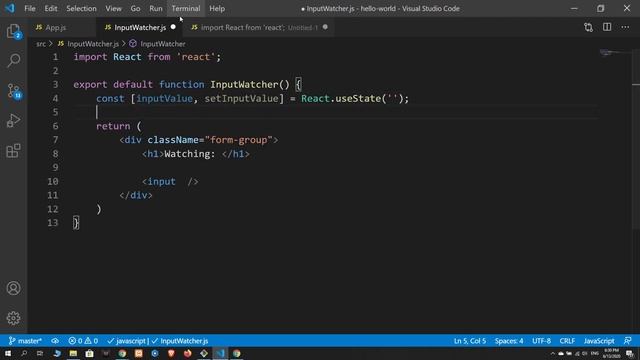Click the InputWatcher.js status check item
640x360 pixels.
point(180,341)
